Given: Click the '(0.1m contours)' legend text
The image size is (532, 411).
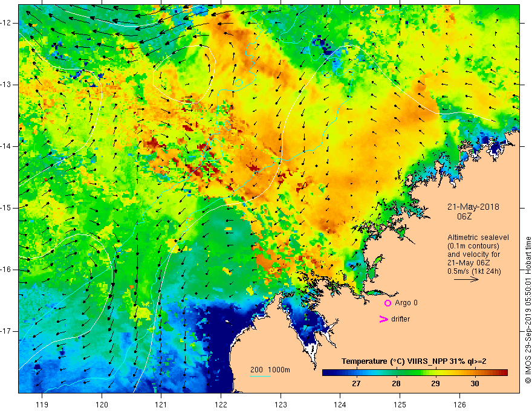Looking at the screenshot, I should (473, 246).
